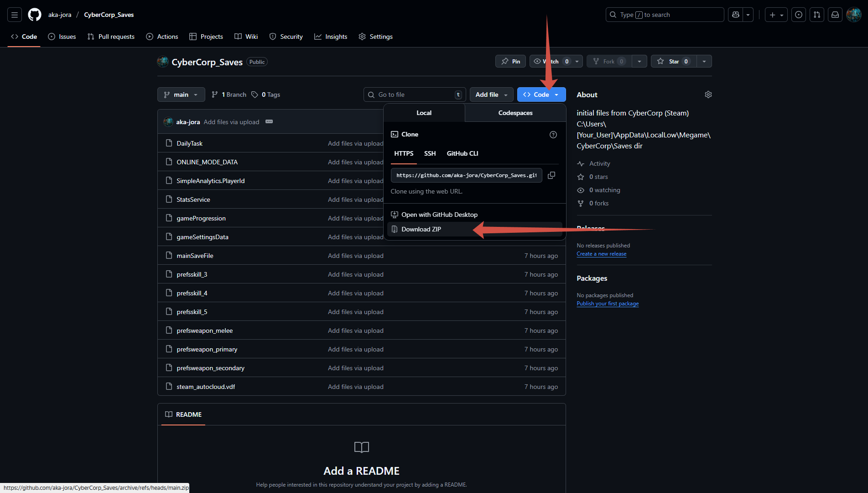
Task: Click the book icon above Add a README
Action: pyautogui.click(x=362, y=447)
